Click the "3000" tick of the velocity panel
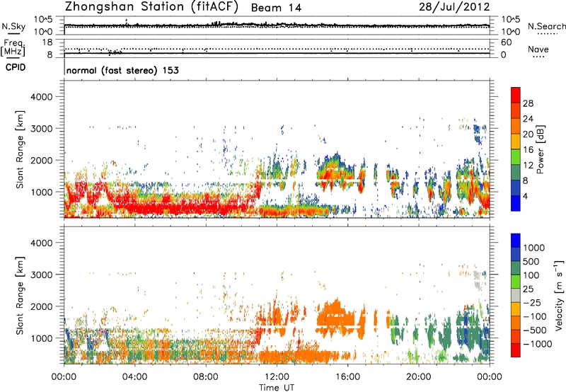Image resolution: width=566 pixels, height=392 pixels. (x=42, y=275)
